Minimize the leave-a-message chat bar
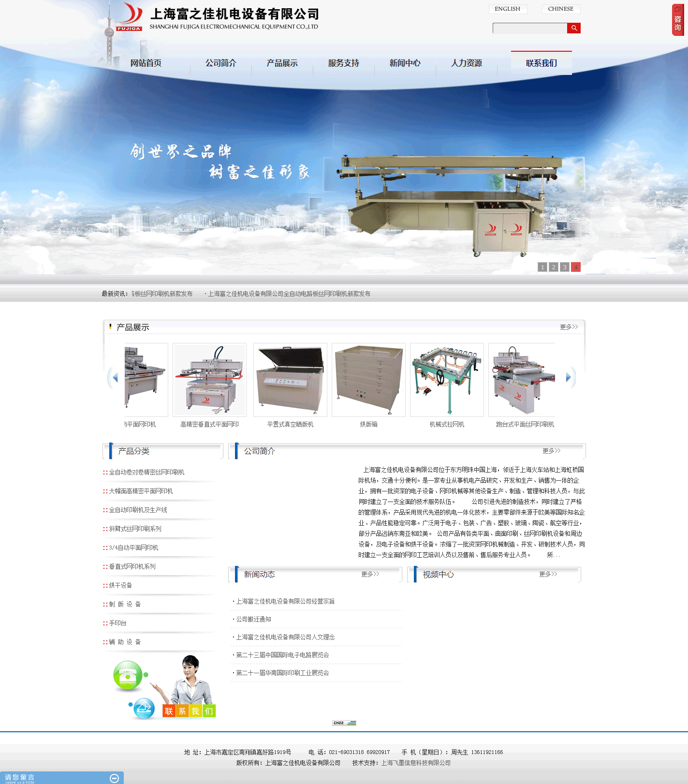The image size is (688, 784). [115, 778]
